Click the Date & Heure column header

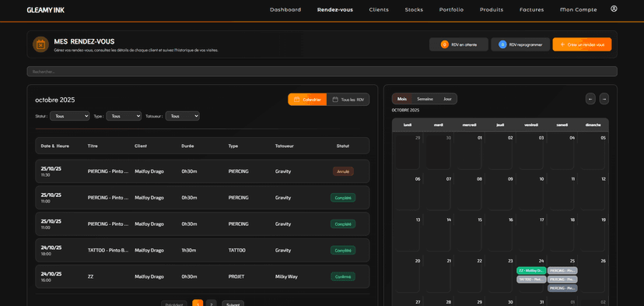[x=55, y=146]
